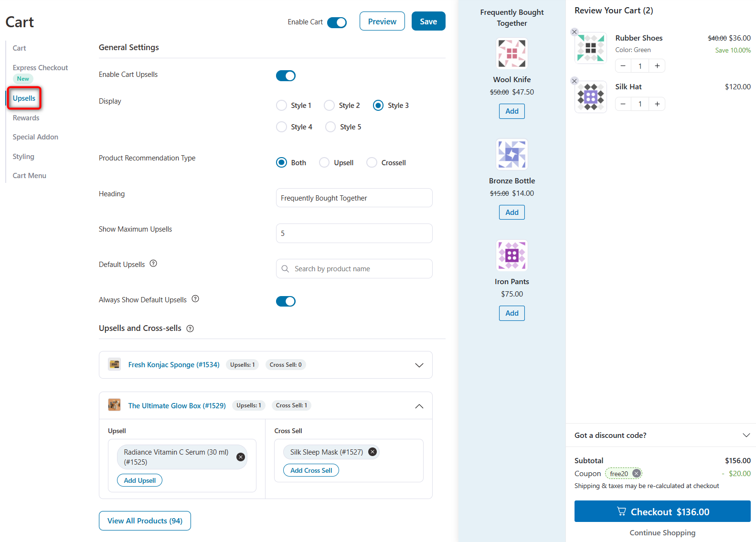Toggle Always Show Default Upsells switch
The width and height of the screenshot is (756, 542).
click(286, 301)
